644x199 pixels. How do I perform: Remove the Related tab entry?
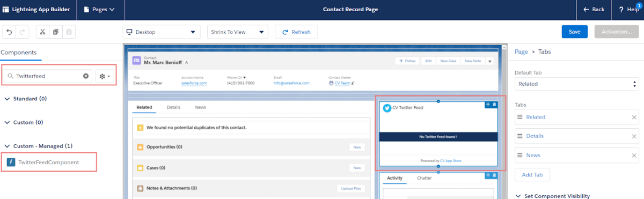633,117
